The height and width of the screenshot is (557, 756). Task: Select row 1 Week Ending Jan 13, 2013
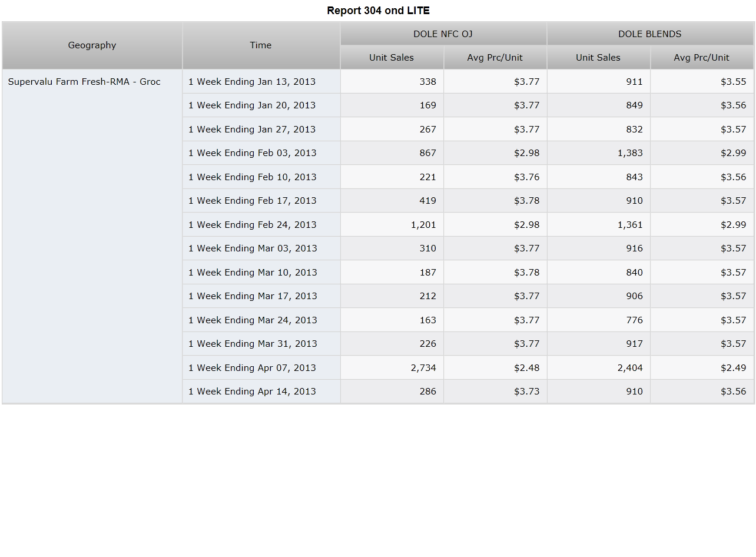click(261, 82)
